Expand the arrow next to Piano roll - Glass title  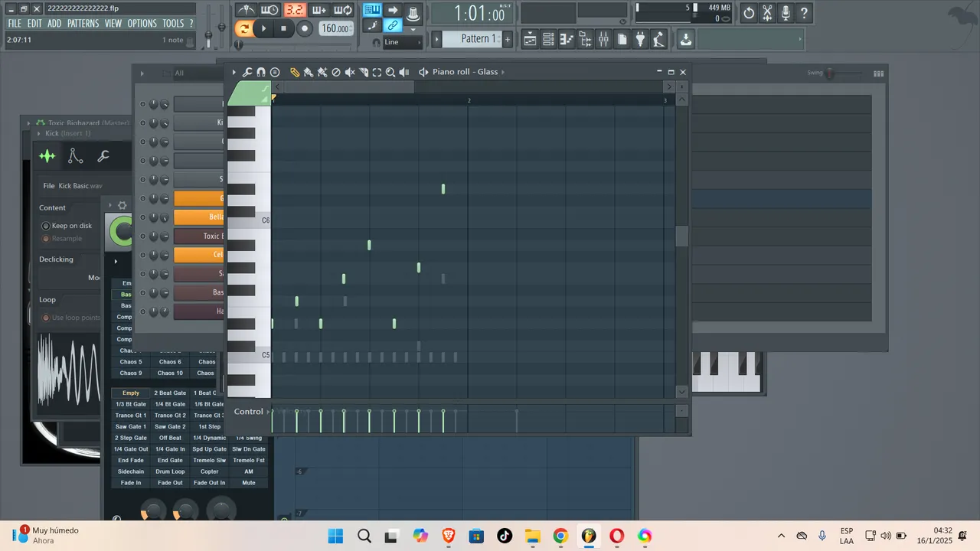pyautogui.click(x=503, y=72)
